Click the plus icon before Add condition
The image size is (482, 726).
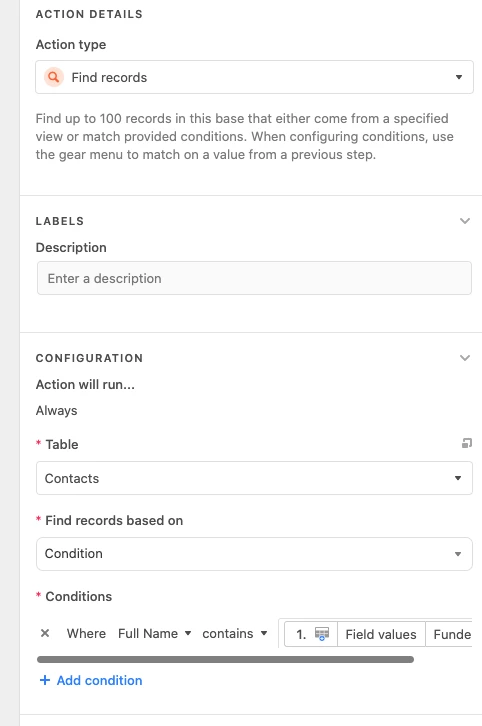(x=45, y=680)
